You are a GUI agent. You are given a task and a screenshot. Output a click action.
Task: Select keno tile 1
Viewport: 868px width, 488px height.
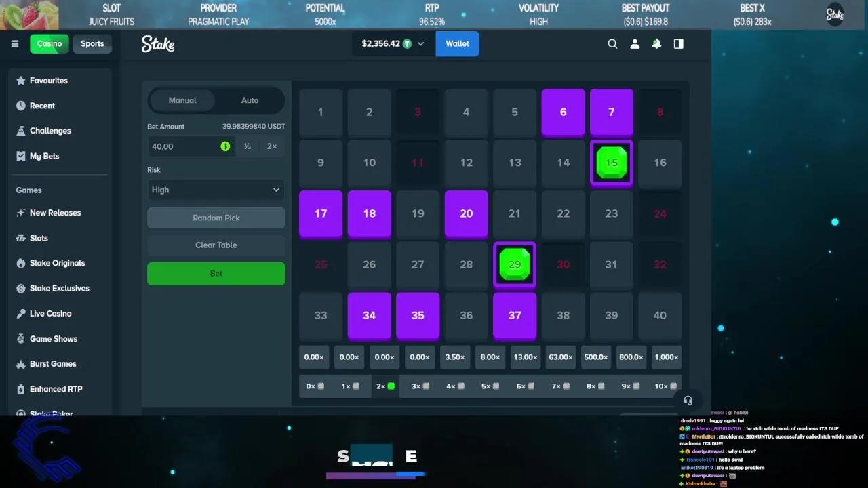point(321,113)
